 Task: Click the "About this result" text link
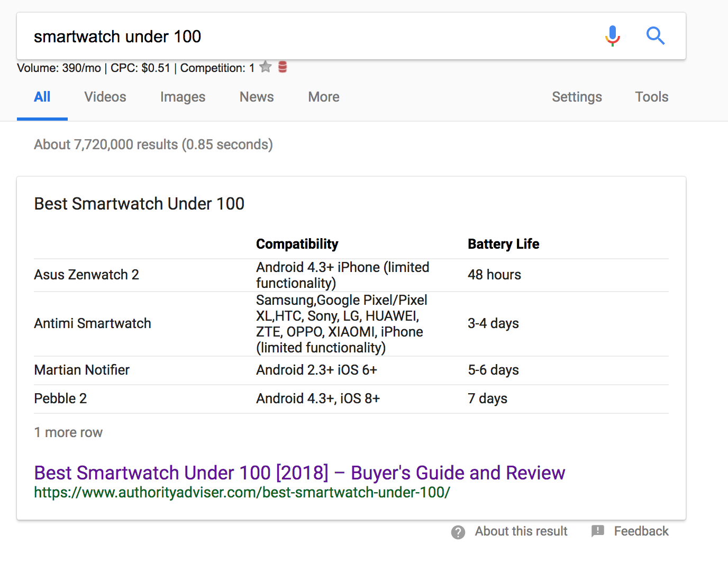tap(521, 531)
